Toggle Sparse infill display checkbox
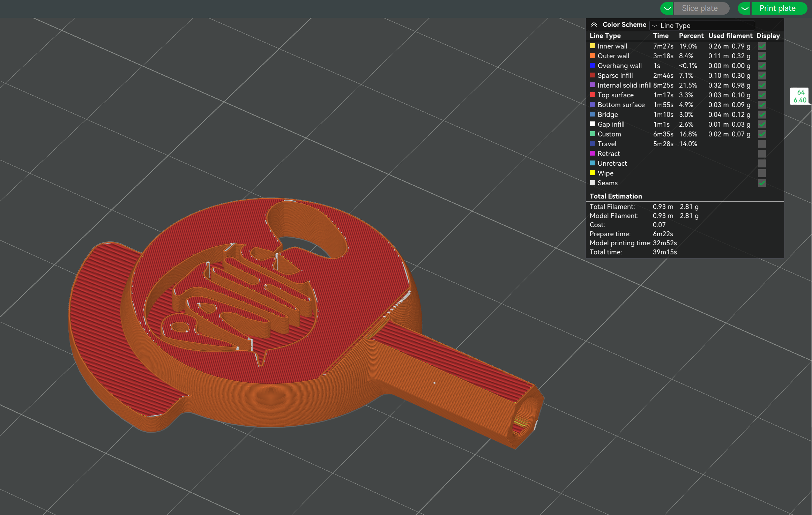The height and width of the screenshot is (515, 812). pos(762,75)
